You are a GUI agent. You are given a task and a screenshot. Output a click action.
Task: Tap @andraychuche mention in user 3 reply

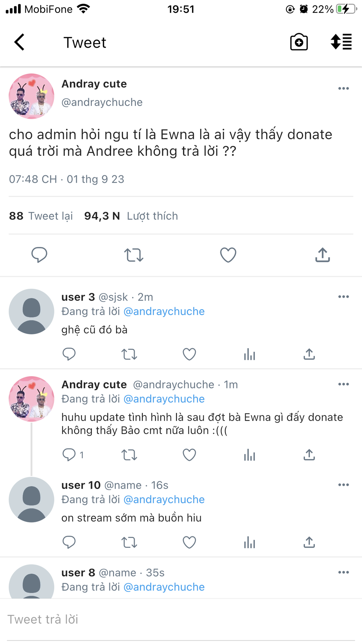(164, 312)
